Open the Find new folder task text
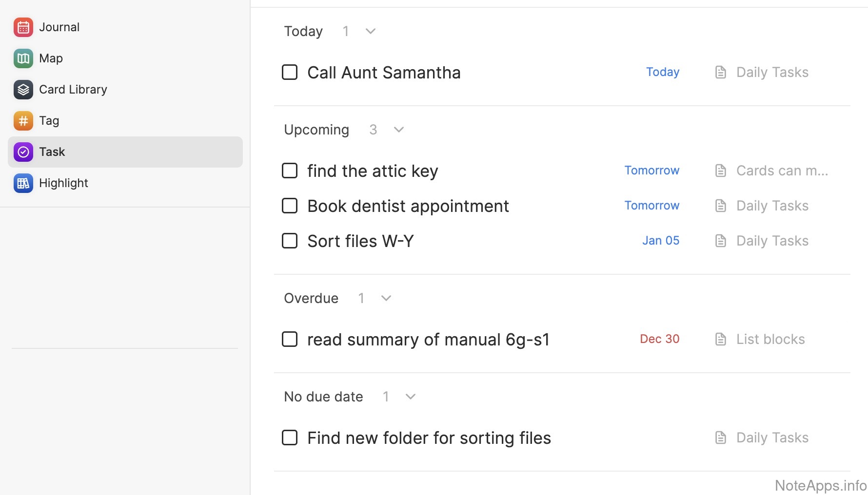 (x=429, y=438)
